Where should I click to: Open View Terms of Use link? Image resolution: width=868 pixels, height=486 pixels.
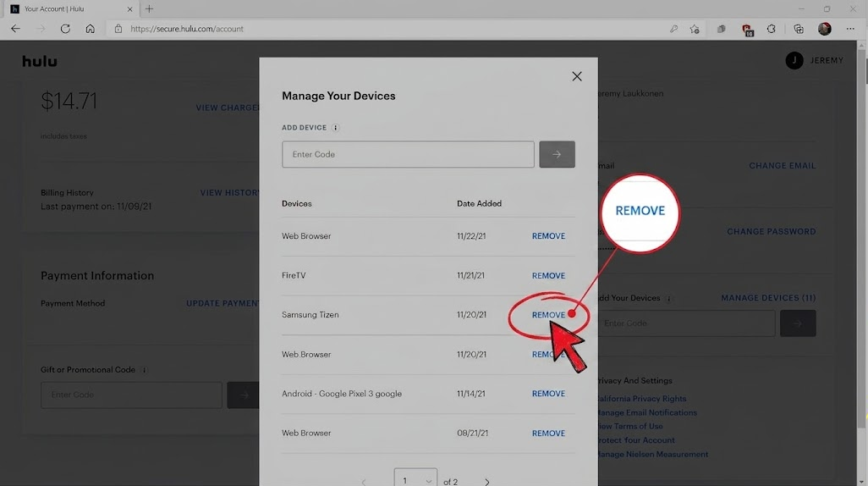coord(630,426)
